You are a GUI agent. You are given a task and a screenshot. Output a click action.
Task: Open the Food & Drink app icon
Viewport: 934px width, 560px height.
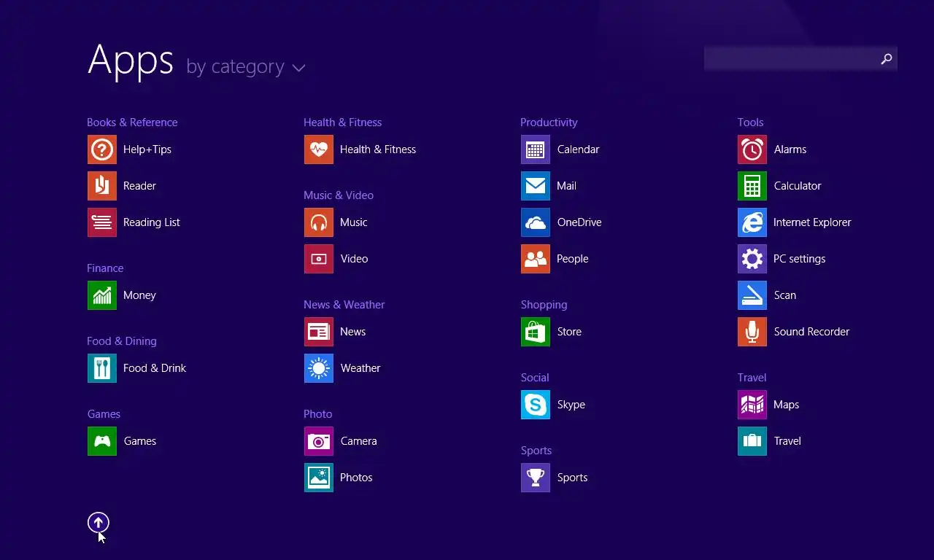pos(102,368)
